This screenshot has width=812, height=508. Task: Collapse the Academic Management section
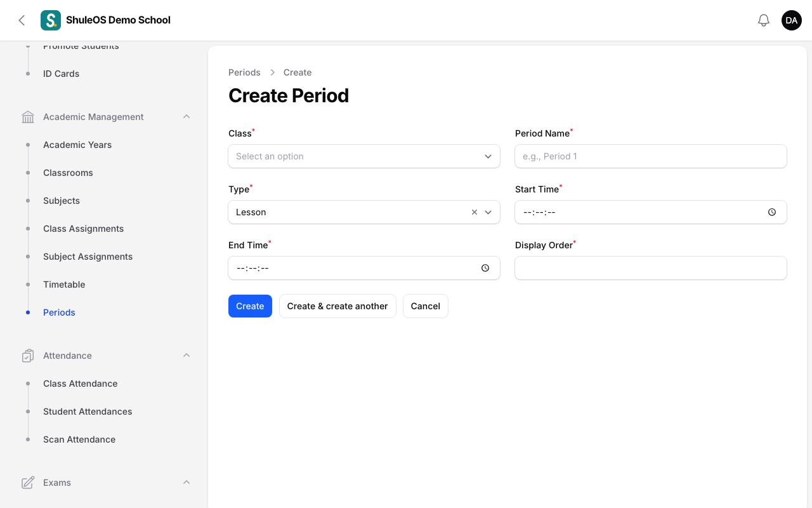click(x=187, y=117)
